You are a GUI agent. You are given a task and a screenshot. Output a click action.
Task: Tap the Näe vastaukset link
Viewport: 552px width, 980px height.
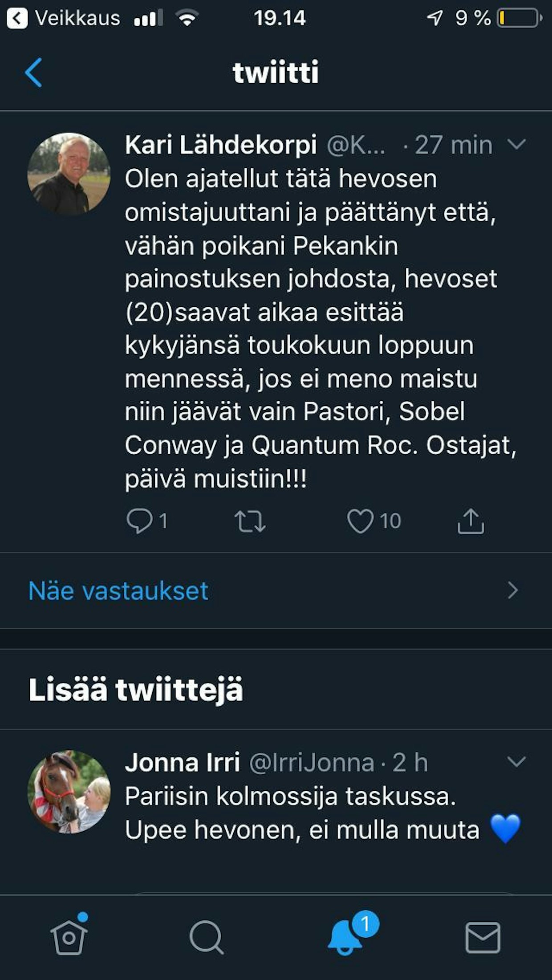118,591
